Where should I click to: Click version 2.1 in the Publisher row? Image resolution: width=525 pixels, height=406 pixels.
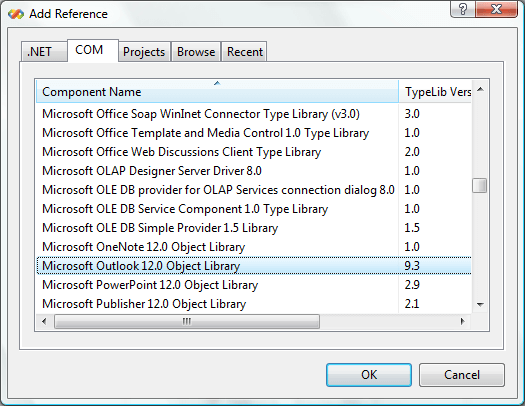tap(412, 304)
